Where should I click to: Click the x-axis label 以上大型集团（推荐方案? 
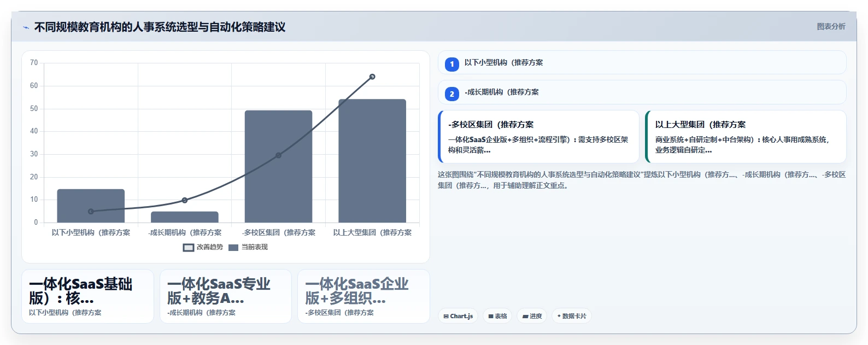coord(372,232)
